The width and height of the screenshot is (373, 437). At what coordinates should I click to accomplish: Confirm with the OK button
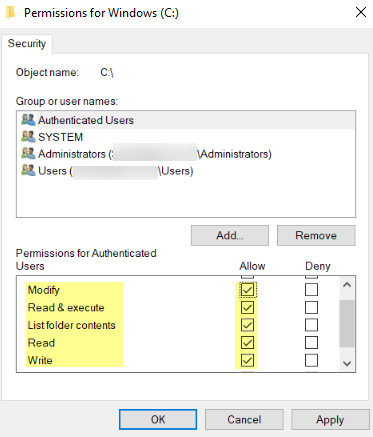pos(158,419)
